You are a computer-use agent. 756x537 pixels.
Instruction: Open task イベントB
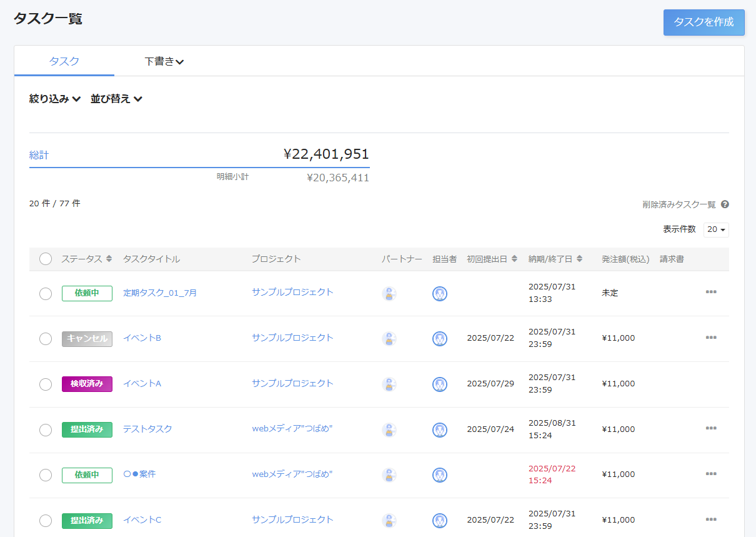coord(142,338)
